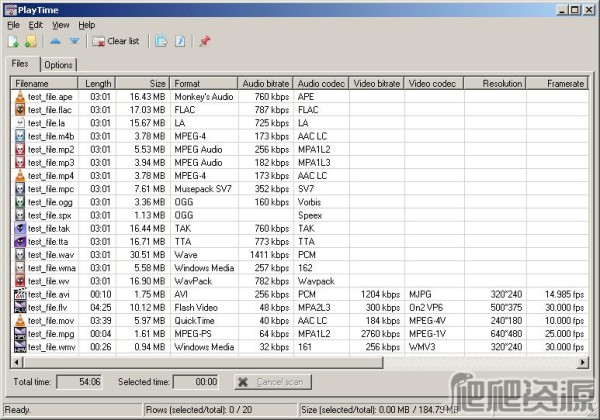Click the music note playlist icon
This screenshot has height=420, width=600.
coord(180,41)
